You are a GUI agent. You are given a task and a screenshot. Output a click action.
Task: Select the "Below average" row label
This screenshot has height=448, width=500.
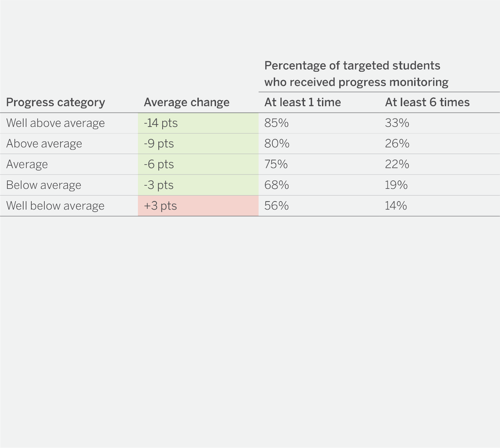[44, 185]
